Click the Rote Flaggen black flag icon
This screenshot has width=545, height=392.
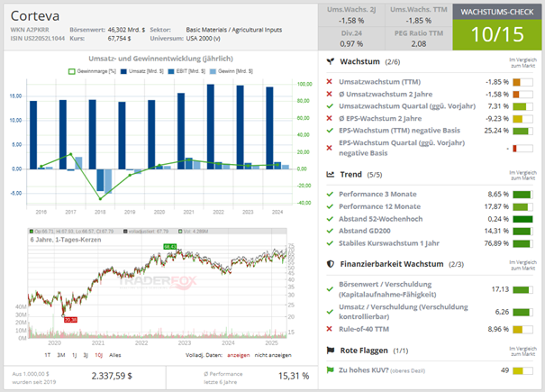click(x=331, y=351)
